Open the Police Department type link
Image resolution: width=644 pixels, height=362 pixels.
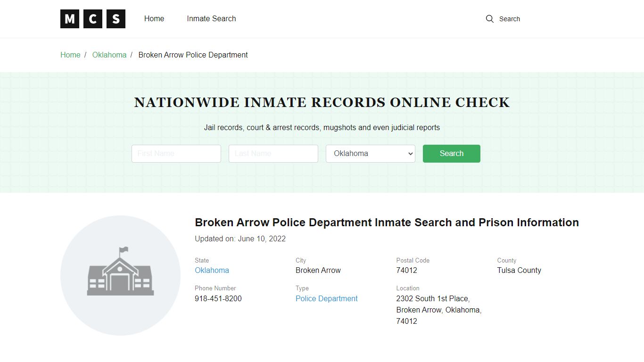pos(327,298)
